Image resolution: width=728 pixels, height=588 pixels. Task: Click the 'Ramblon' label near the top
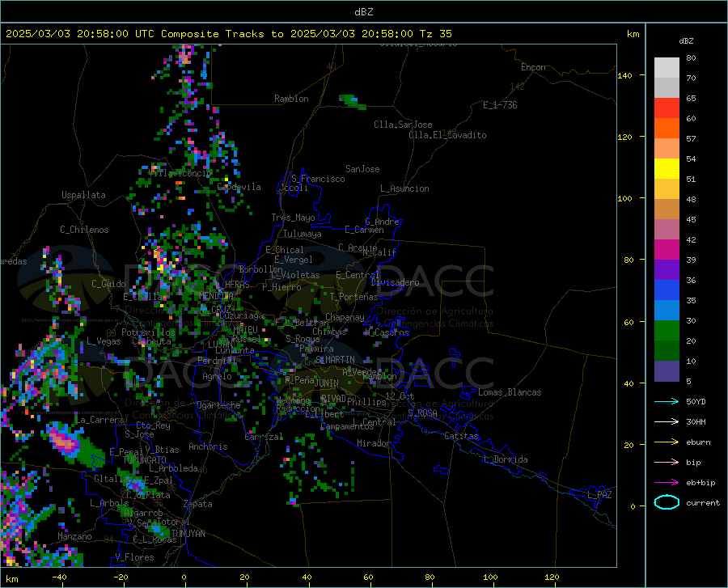pos(291,99)
